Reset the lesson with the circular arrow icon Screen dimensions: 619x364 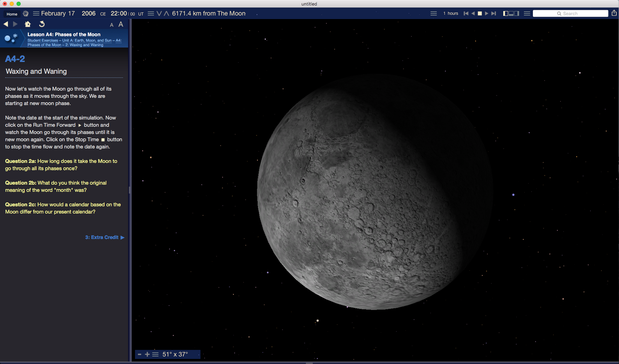[x=42, y=24]
